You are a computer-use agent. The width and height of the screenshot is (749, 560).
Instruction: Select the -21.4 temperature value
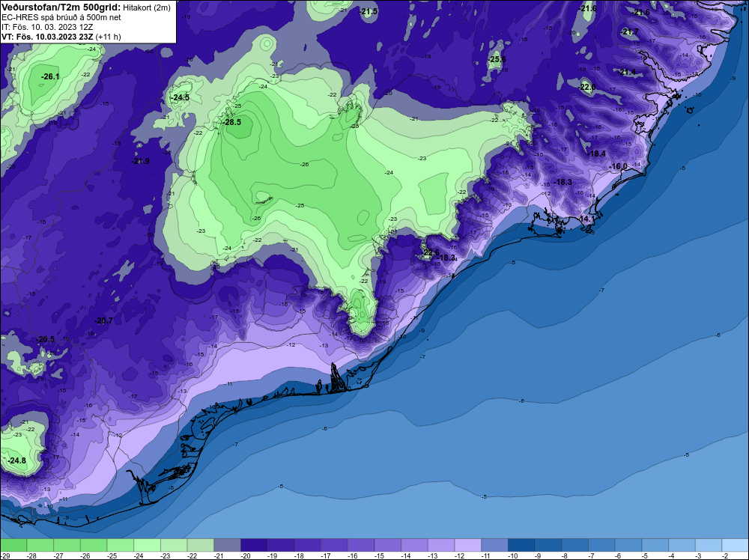pyautogui.click(x=627, y=72)
